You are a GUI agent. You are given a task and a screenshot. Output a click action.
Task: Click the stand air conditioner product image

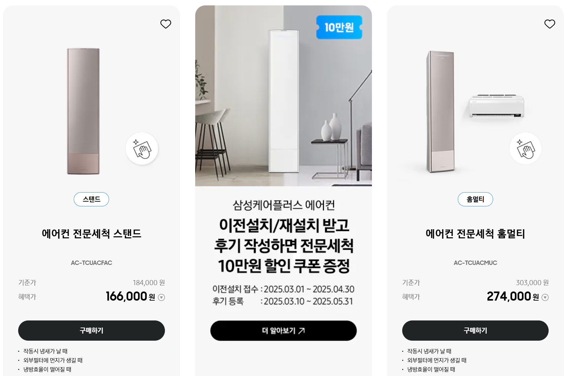pos(83,111)
